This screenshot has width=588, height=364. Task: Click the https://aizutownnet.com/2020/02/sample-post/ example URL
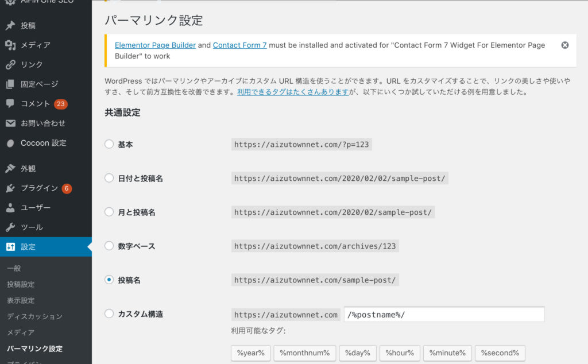(x=333, y=212)
